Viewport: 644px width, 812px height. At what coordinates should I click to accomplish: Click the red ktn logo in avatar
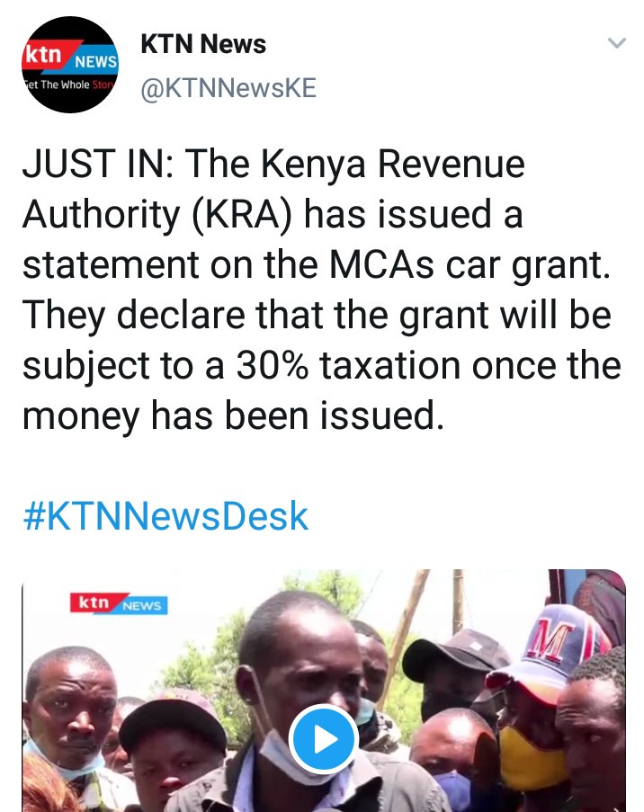[x=45, y=54]
